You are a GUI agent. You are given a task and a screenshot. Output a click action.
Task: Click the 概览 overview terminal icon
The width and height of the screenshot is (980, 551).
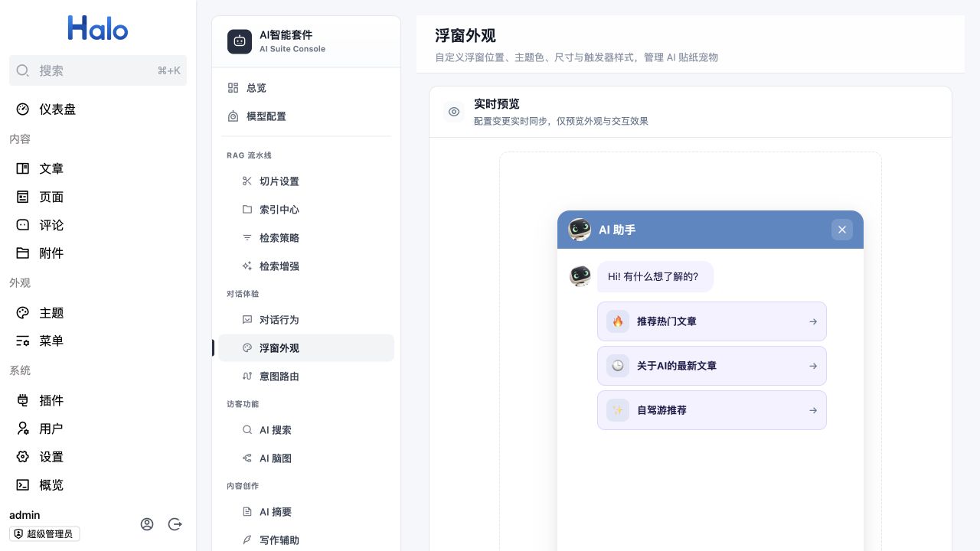(x=23, y=485)
